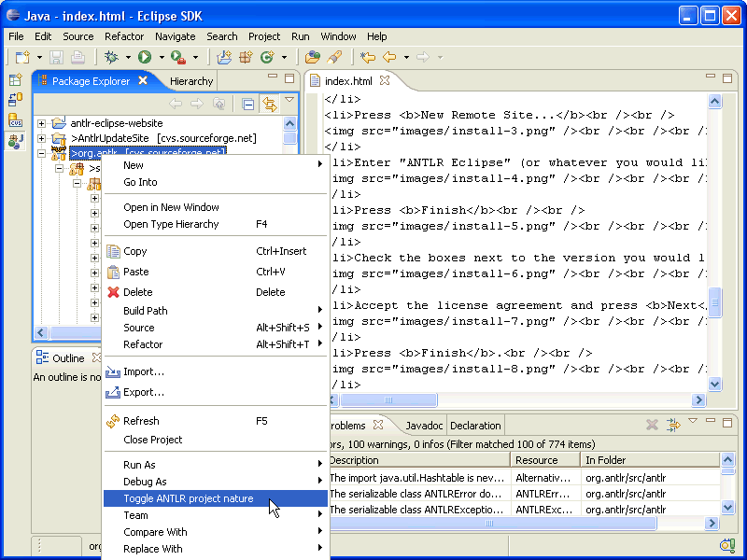The height and width of the screenshot is (560, 747).
Task: Toggle Link with Editor in Package Explorer
Action: [270, 105]
